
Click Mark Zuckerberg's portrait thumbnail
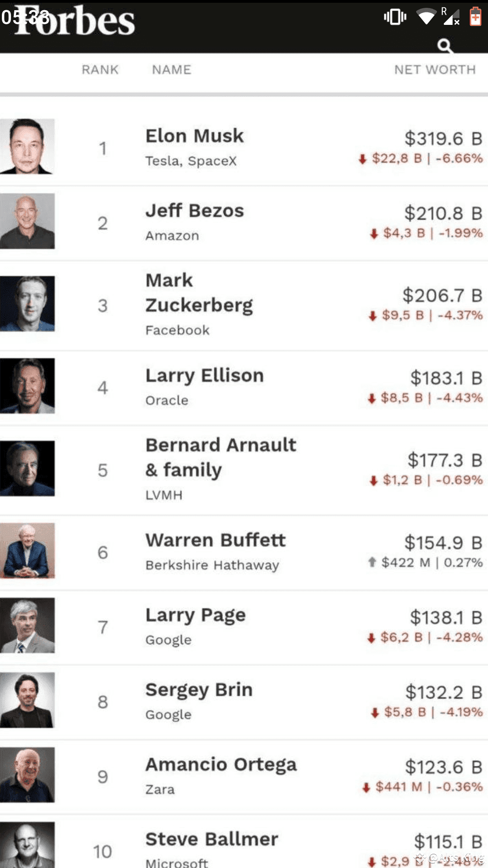[x=28, y=304]
